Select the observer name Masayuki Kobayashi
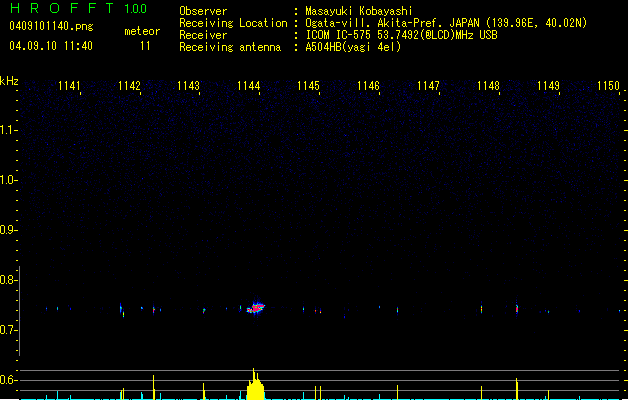 (359, 11)
